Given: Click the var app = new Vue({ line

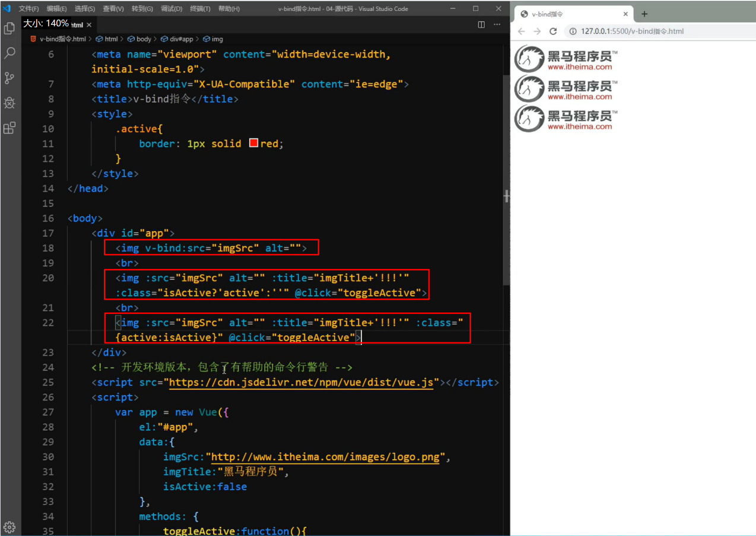Looking at the screenshot, I should pos(172,412).
